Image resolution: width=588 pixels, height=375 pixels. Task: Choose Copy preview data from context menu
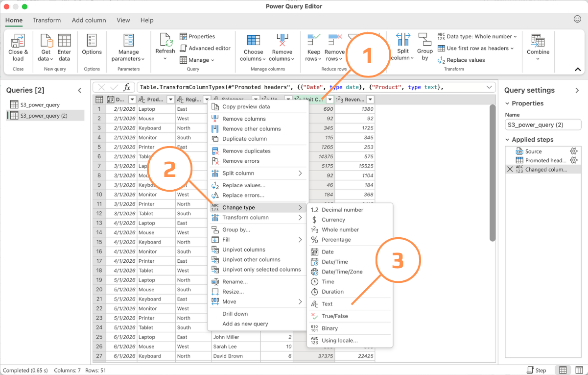tap(258, 106)
